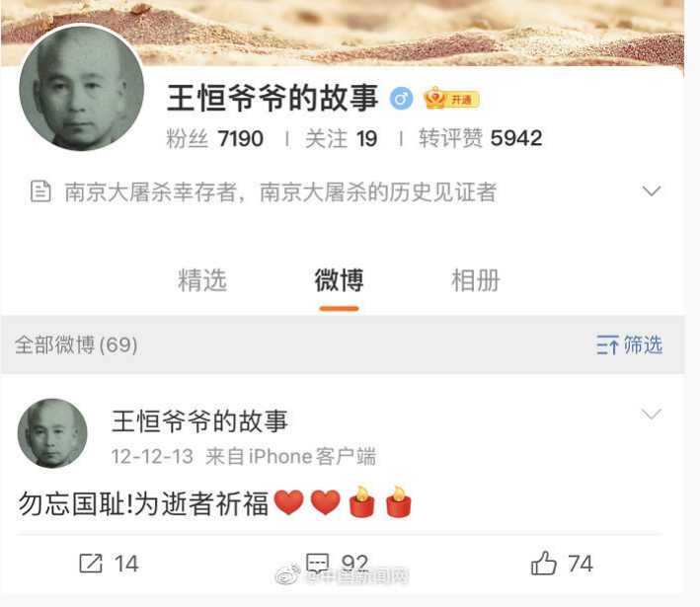View the 转评赞 5942 stats
Image resolution: width=700 pixels, height=607 pixels.
(x=481, y=138)
